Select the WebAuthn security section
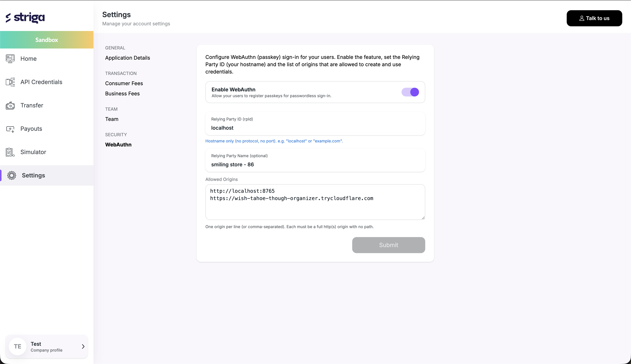The width and height of the screenshot is (631, 364). [x=118, y=144]
